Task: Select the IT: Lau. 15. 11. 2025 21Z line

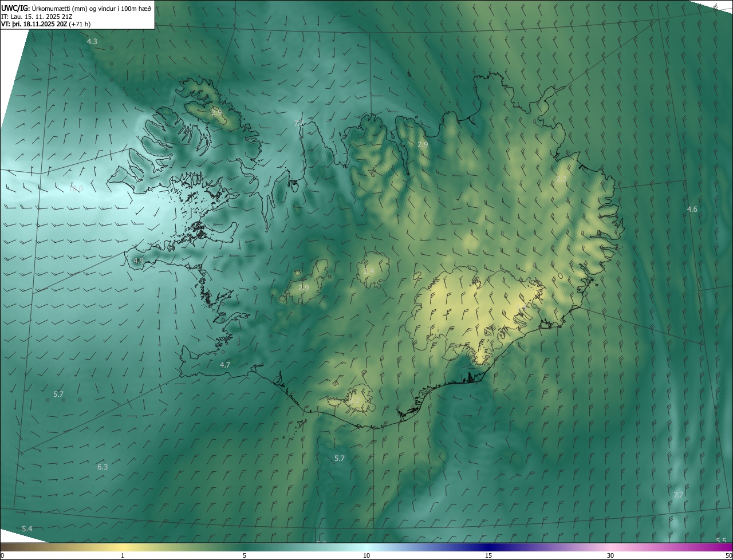Action: (x=36, y=16)
